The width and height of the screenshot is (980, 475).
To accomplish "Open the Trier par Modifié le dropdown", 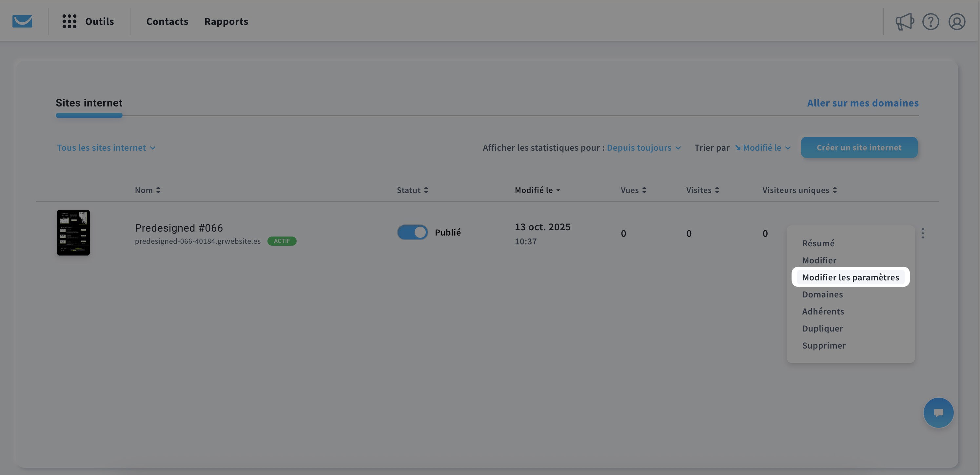I will point(763,147).
